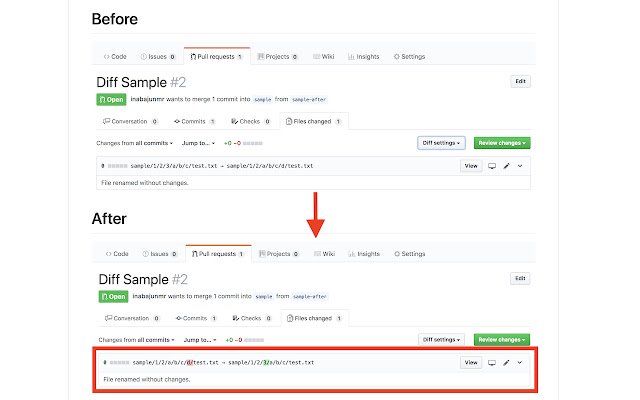Go to Conversation tab in After section

click(x=130, y=318)
